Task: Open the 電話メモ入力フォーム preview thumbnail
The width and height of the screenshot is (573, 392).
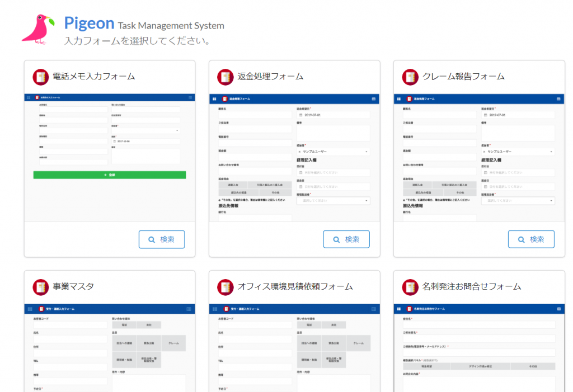Action: [x=110, y=158]
